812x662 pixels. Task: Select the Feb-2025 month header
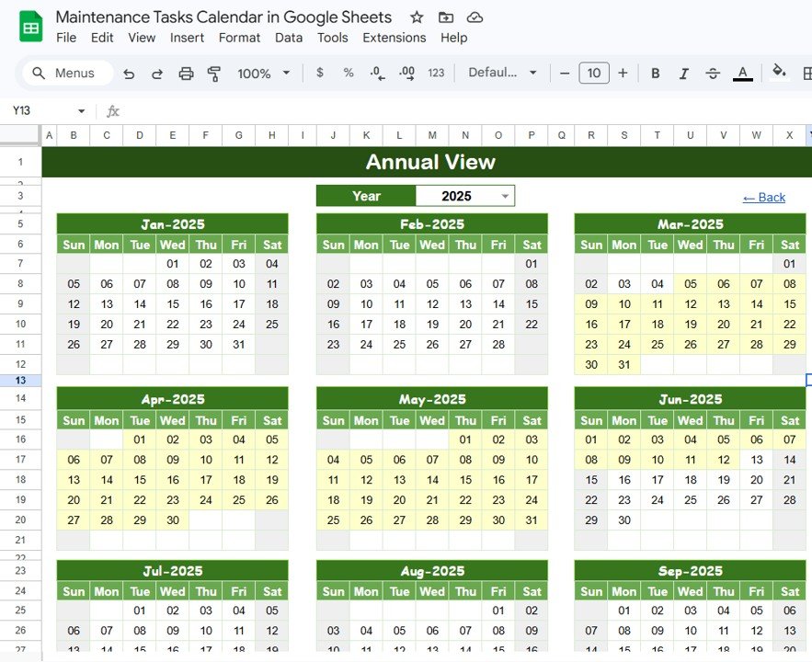point(432,224)
